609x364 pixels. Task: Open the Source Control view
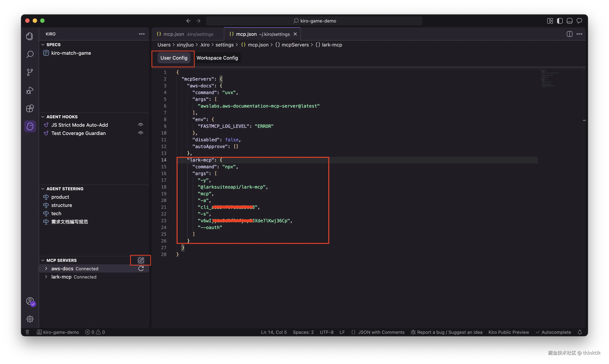[30, 72]
